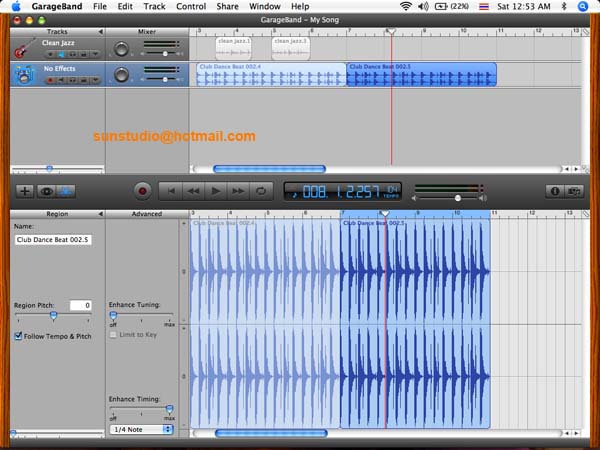600x450 pixels.
Task: Click the Clean Jazz track volume slider
Action: (x=165, y=54)
